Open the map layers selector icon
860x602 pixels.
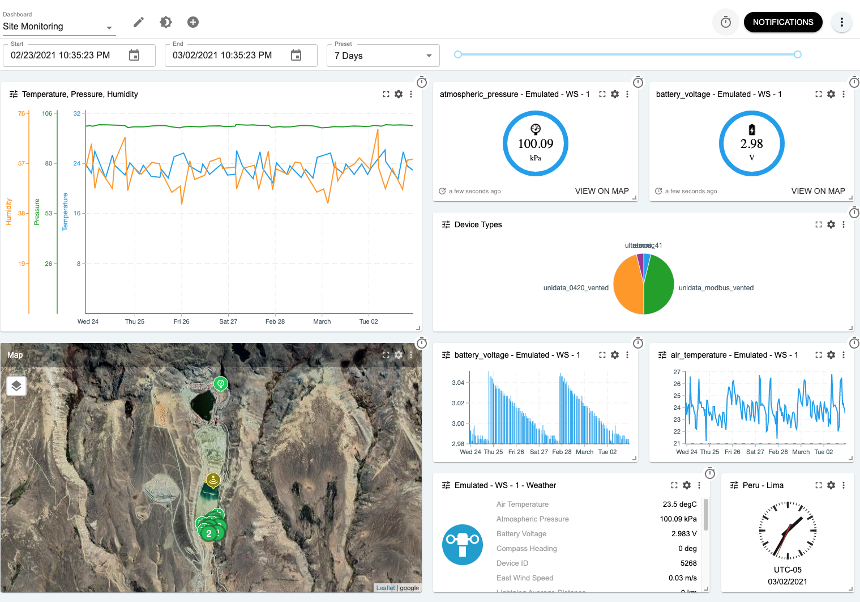click(x=16, y=386)
